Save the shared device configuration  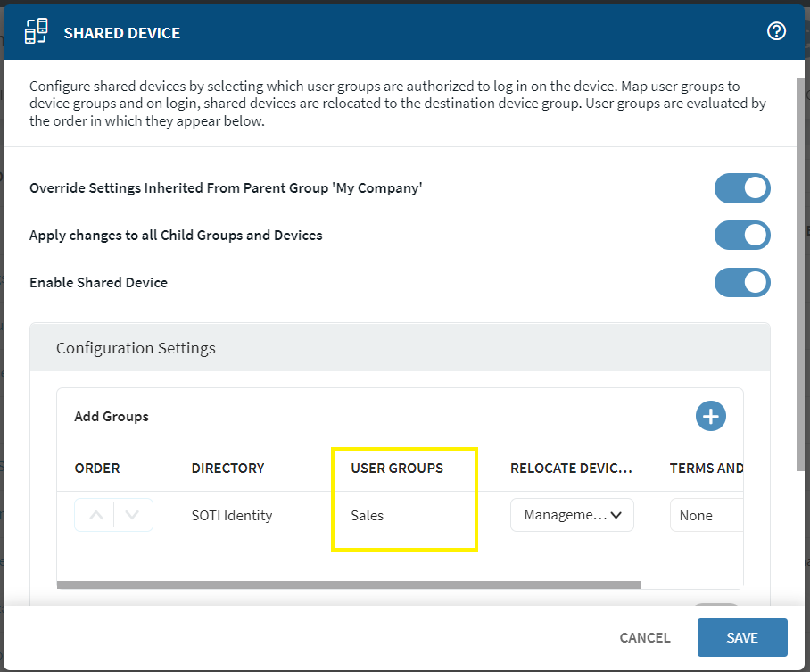[x=741, y=637]
